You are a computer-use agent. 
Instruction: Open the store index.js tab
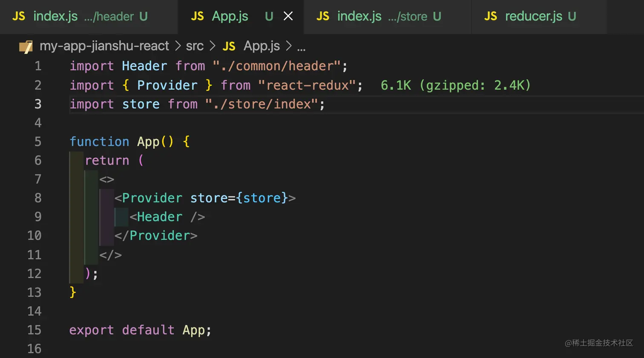[359, 17]
